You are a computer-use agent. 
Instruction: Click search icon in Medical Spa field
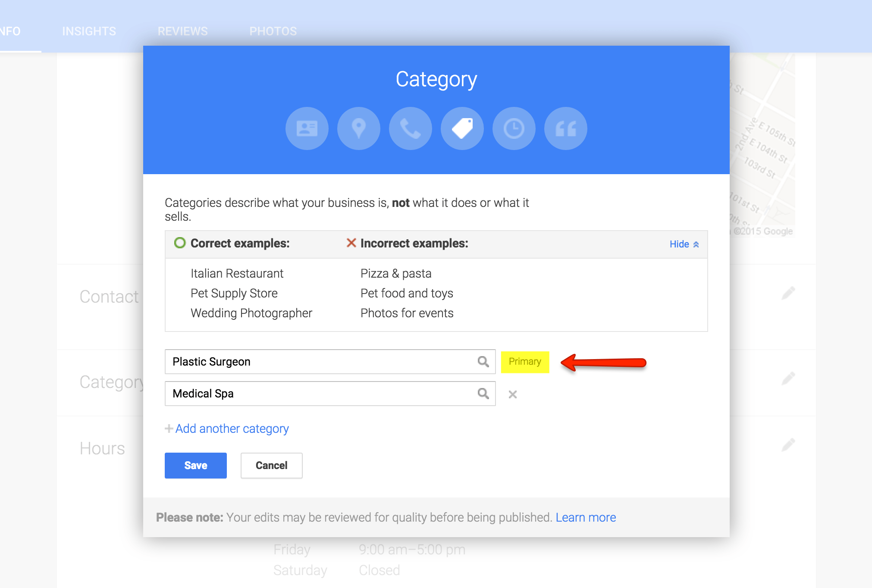pyautogui.click(x=483, y=394)
